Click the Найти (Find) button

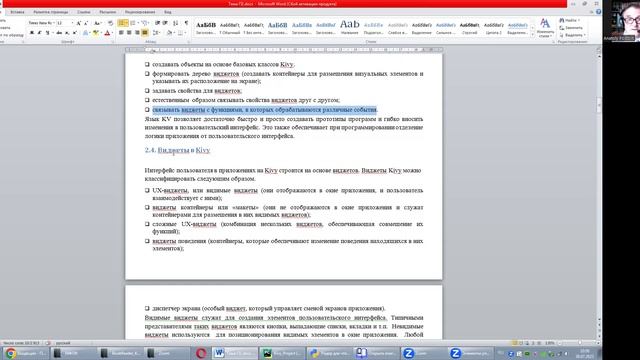click(569, 20)
